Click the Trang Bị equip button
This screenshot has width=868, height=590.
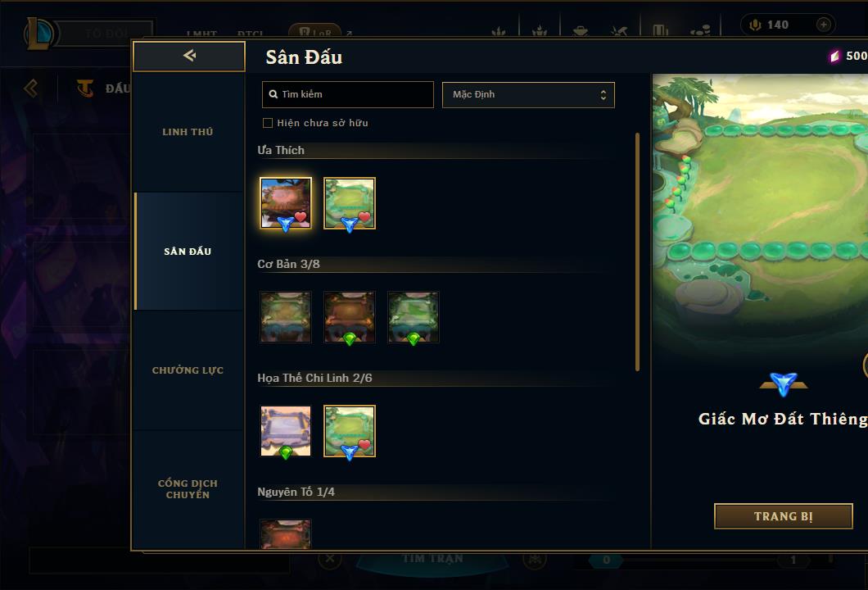784,516
